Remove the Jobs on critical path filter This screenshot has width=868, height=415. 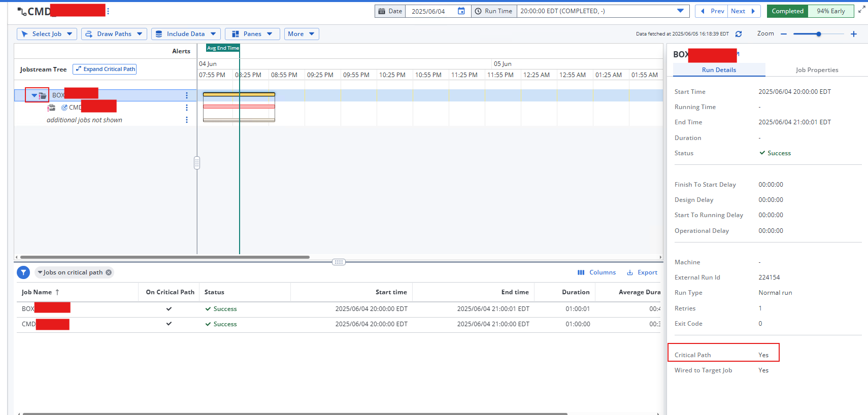coord(109,272)
